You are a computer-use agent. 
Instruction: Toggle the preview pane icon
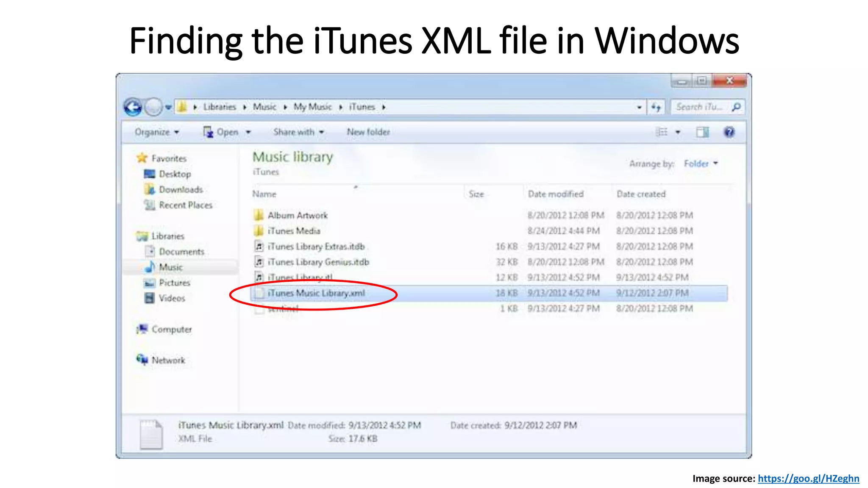(702, 132)
